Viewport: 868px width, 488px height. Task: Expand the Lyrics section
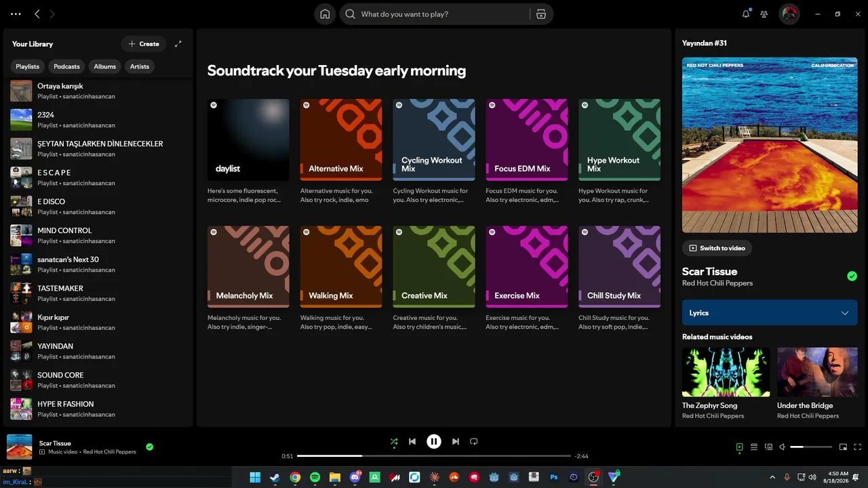(x=770, y=313)
